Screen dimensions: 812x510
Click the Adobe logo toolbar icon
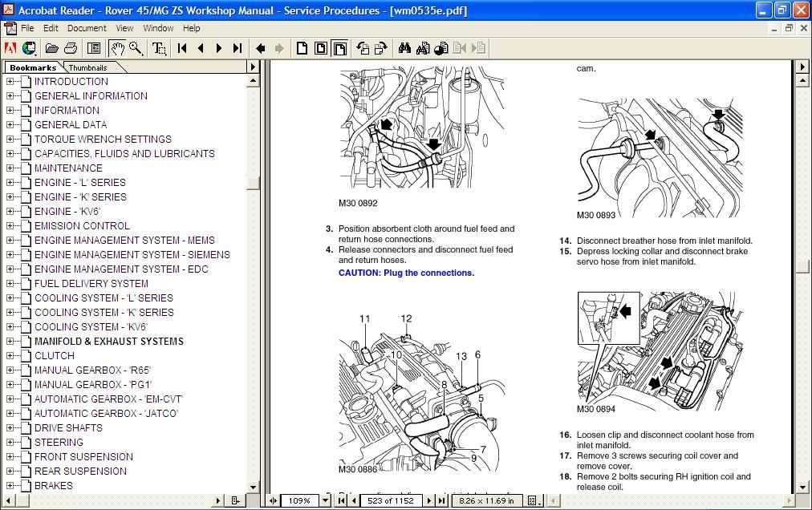pos(10,49)
